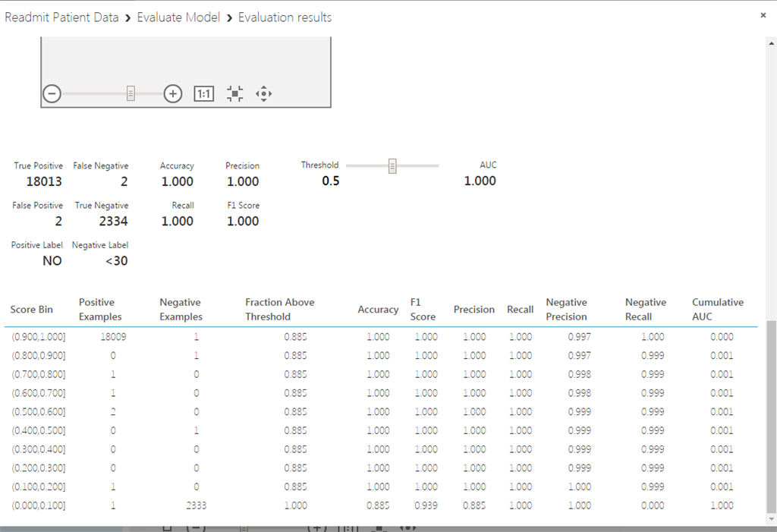The width and height of the screenshot is (777, 532).
Task: Close the evaluation results dialog
Action: [x=763, y=15]
